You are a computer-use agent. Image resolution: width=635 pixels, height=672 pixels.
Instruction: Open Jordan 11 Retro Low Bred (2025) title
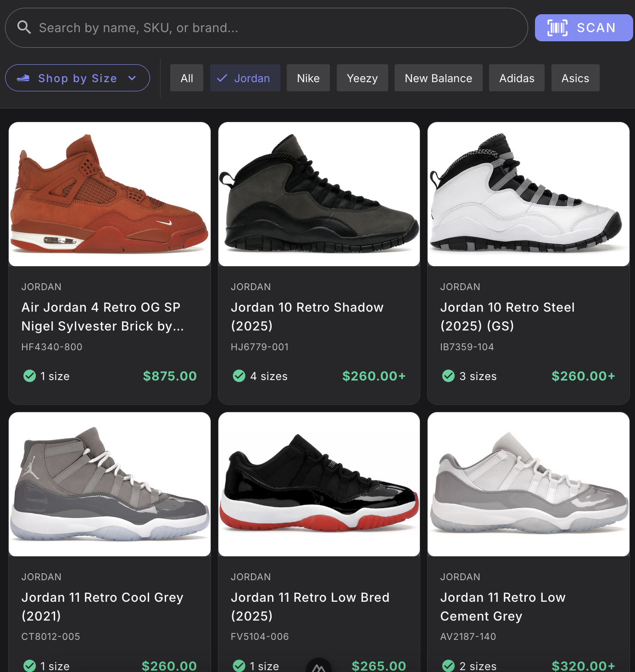click(x=310, y=606)
